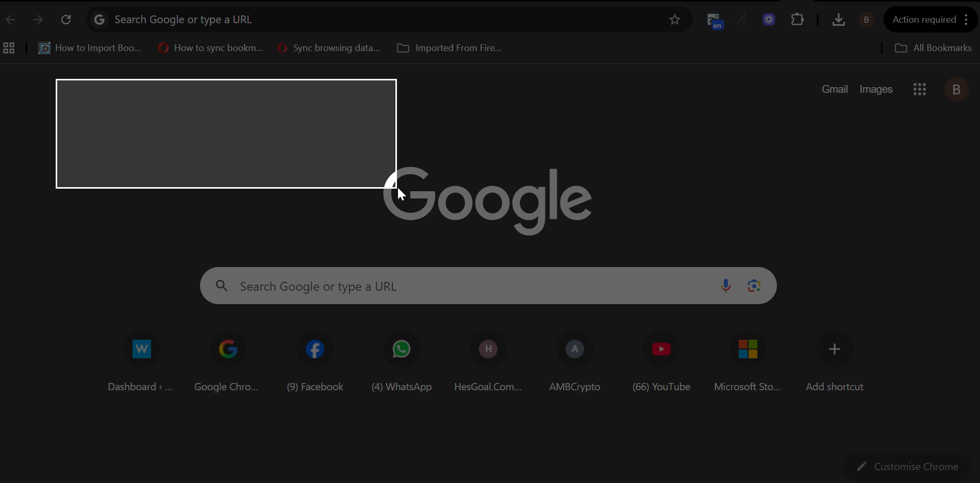Screen dimensions: 980x483
Task: Open Chrome menu via Action required
Action: [x=931, y=20]
